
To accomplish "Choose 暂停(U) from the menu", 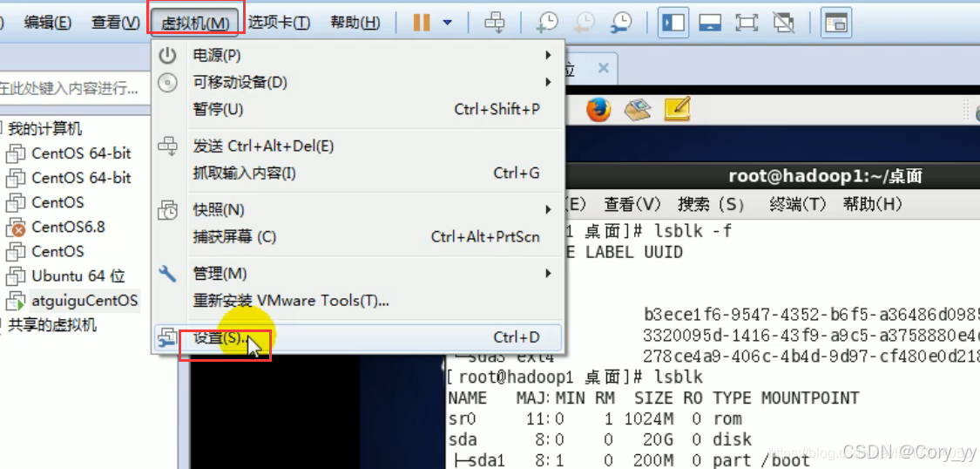I will click(x=357, y=110).
